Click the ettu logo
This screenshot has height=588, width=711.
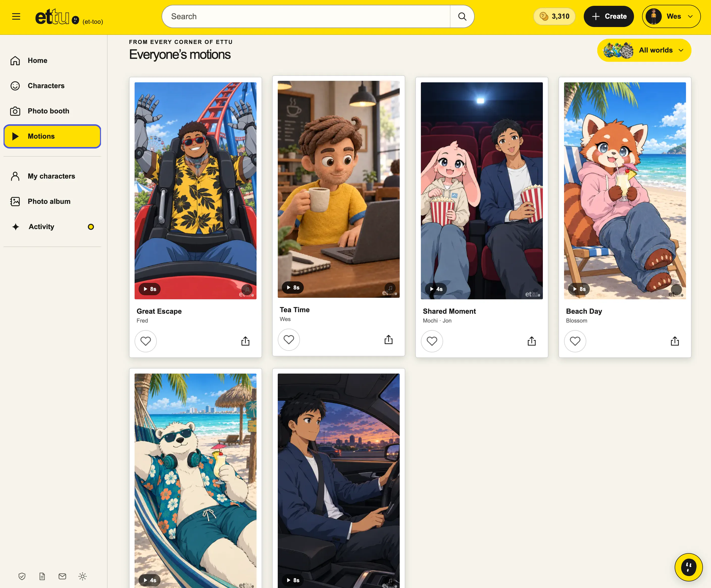(57, 17)
